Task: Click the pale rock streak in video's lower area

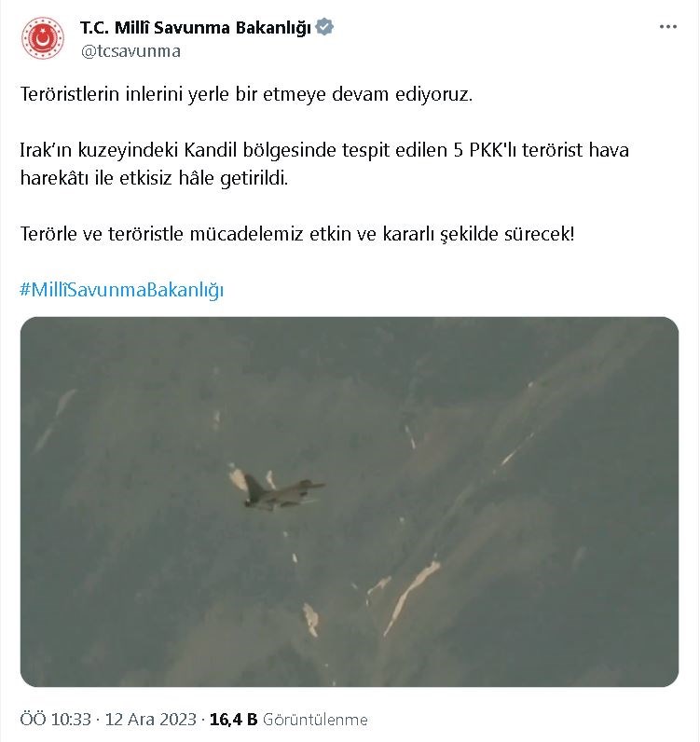Action: point(411,598)
